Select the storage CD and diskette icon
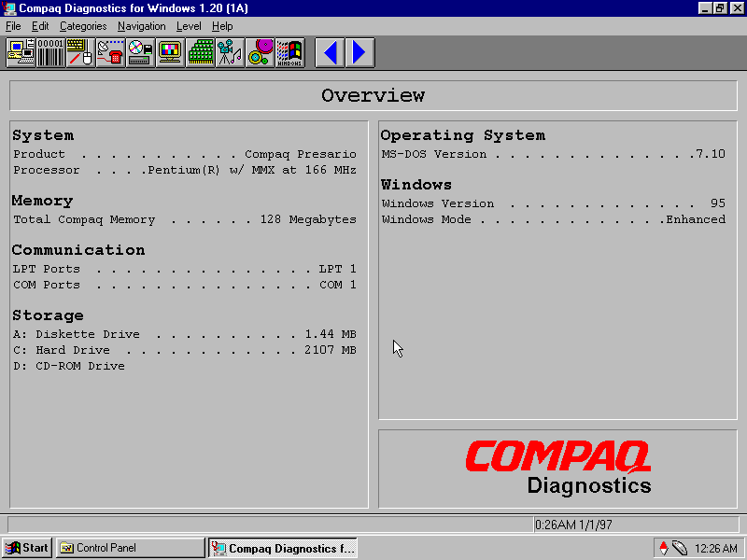Screen dimensions: 747x560 pyautogui.click(x=140, y=52)
